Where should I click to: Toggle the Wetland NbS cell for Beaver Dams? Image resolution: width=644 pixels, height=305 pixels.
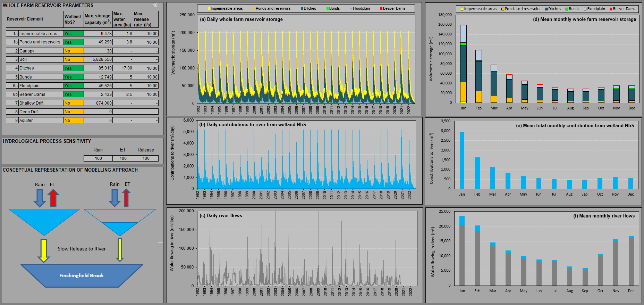[74, 94]
